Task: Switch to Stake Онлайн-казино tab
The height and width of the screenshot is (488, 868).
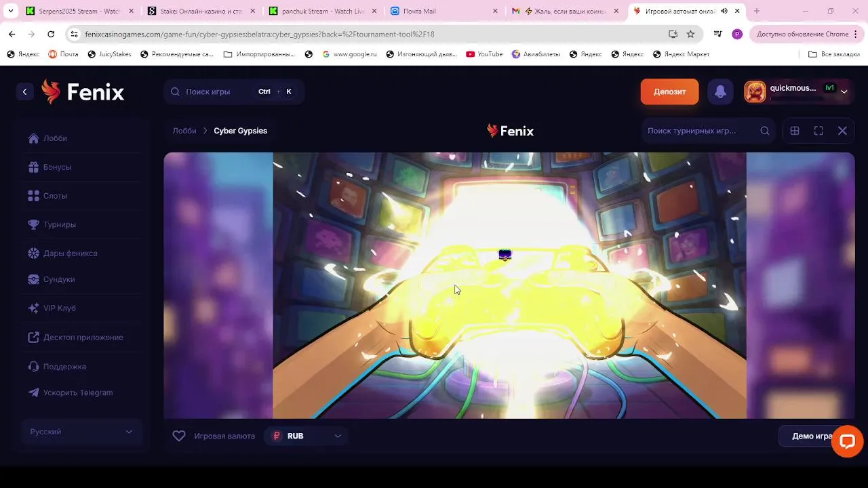Action: click(201, 11)
